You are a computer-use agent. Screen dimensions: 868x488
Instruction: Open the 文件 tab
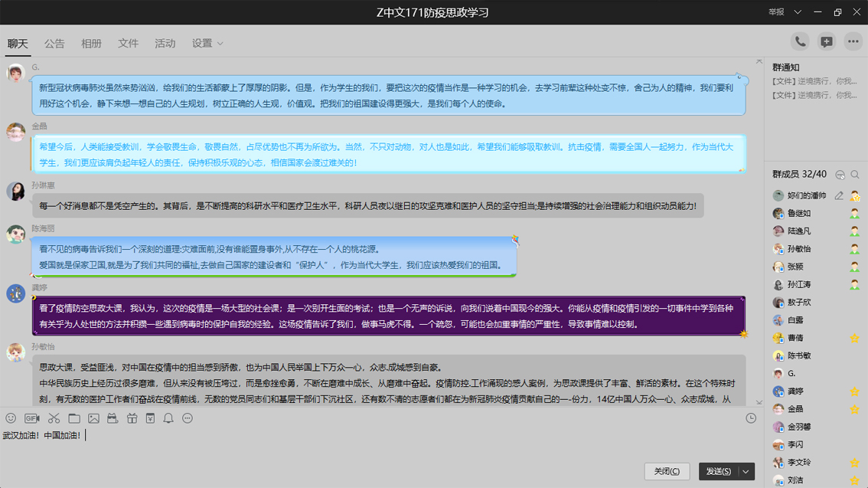[128, 44]
